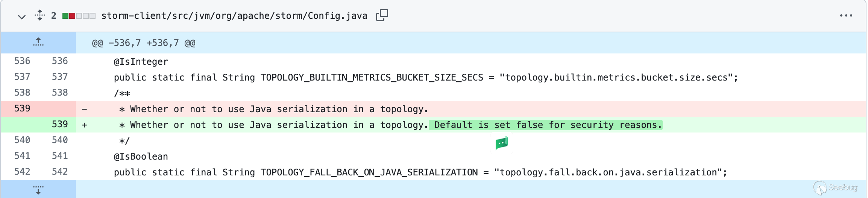This screenshot has width=868, height=198.
Task: Select deleted line number 539 in red row
Action: [x=22, y=108]
